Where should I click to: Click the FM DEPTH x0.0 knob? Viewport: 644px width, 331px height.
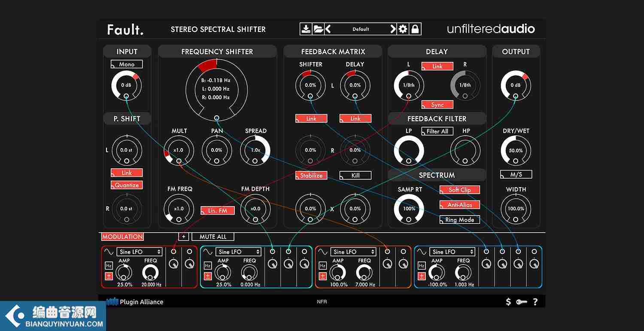coord(255,209)
